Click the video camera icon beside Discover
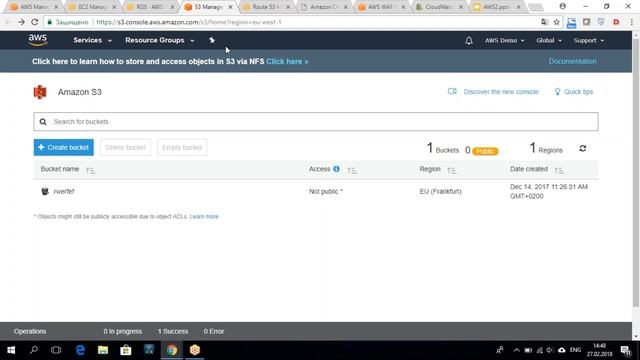Screen dimensions: 640x360 pos(452,91)
